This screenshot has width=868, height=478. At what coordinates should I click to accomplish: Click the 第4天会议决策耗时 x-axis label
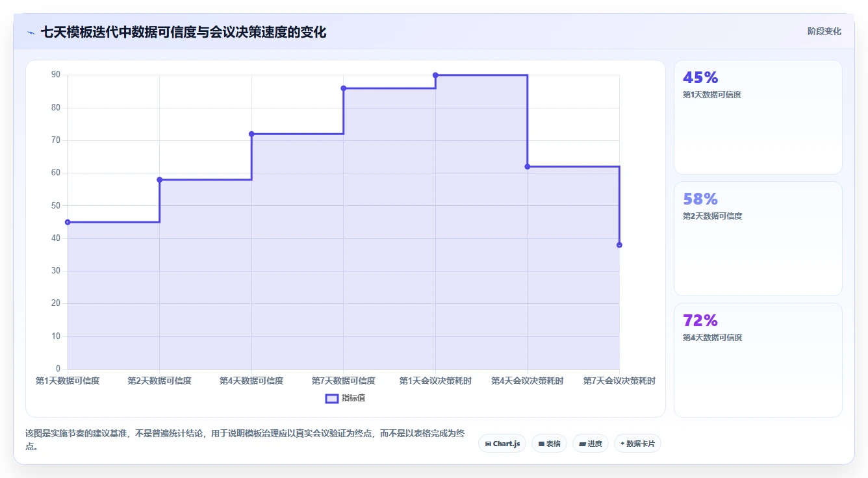528,381
